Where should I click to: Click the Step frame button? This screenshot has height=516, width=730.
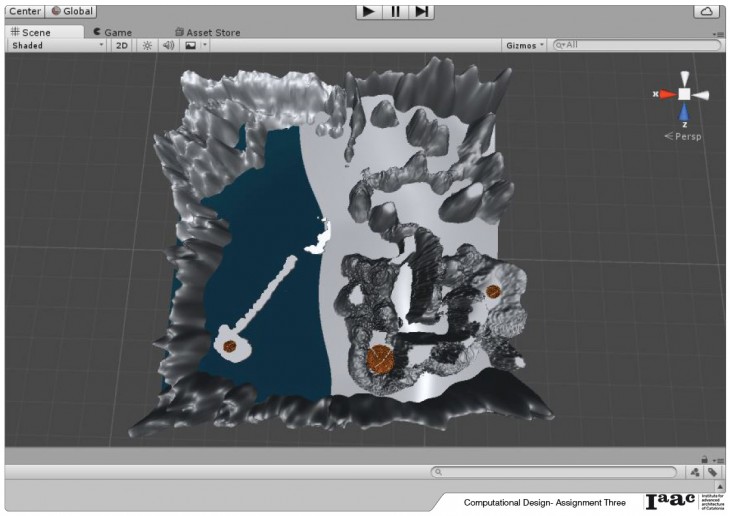click(x=422, y=11)
